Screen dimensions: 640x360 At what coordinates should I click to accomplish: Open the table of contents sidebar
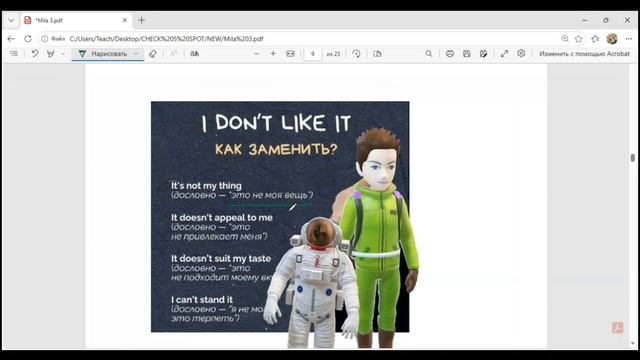pos(14,53)
